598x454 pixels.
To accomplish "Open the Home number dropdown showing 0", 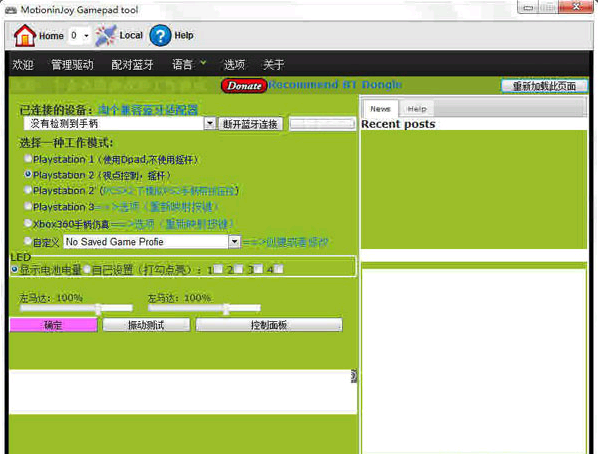I will pos(80,35).
